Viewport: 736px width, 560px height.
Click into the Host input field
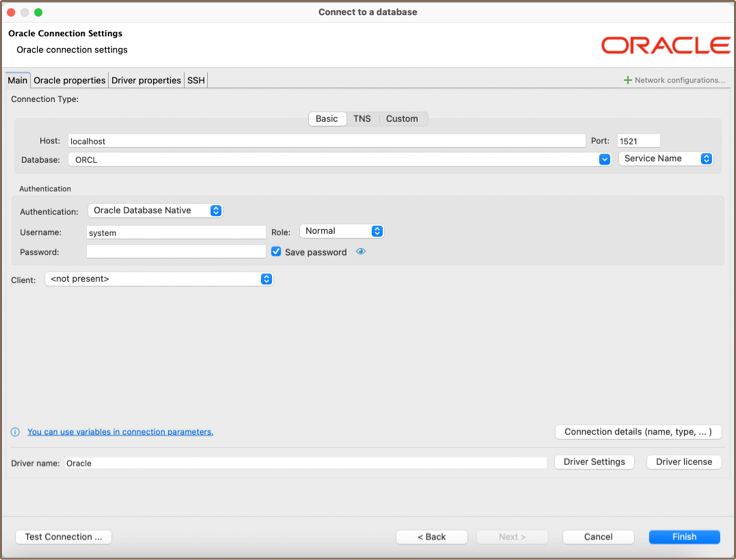click(x=326, y=141)
